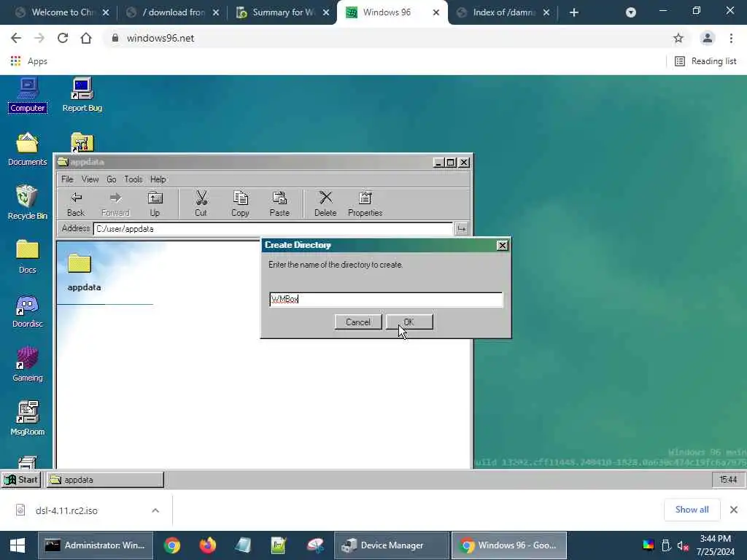Screen dimensions: 747x560
Task: Switch to the Summary for W tab
Action: click(282, 12)
